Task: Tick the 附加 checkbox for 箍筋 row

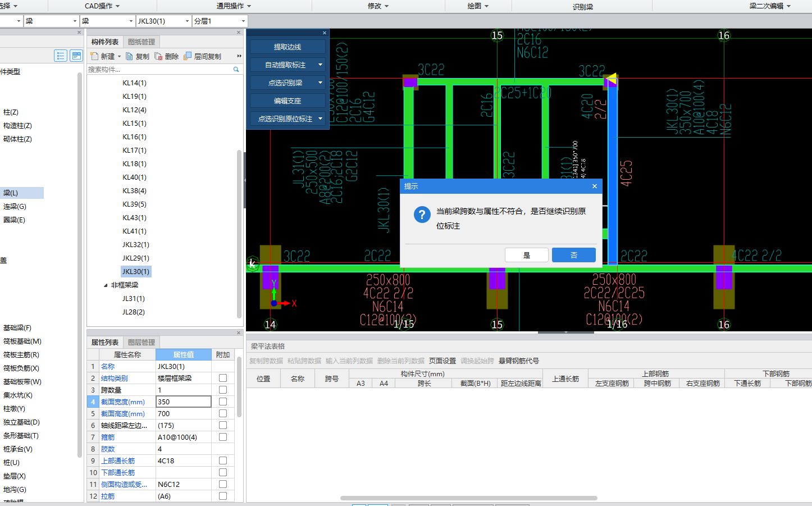Action: point(223,437)
